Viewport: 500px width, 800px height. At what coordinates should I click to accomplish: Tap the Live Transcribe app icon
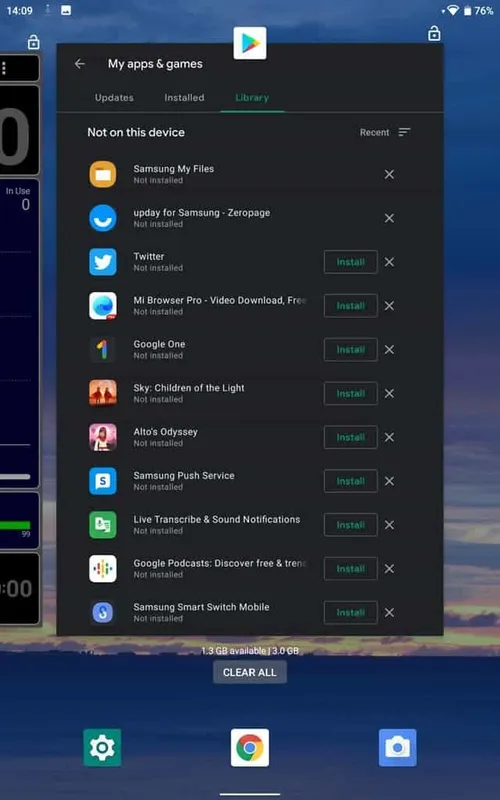point(103,525)
